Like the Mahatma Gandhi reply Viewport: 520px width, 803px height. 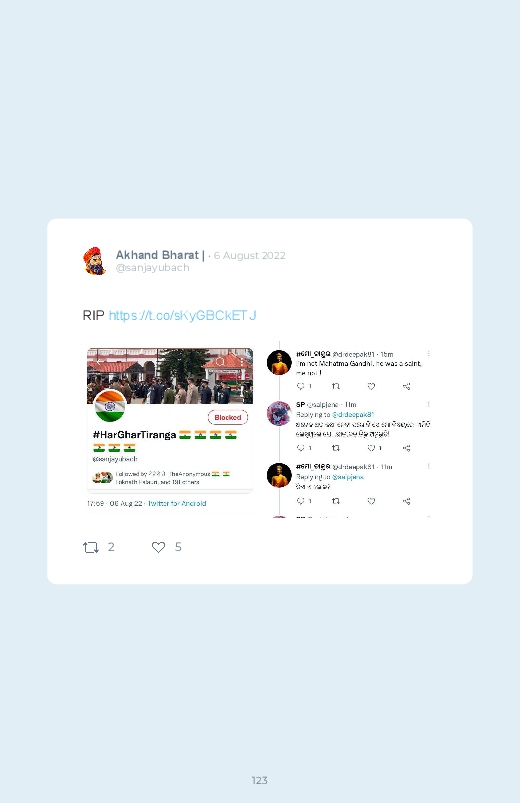(371, 386)
